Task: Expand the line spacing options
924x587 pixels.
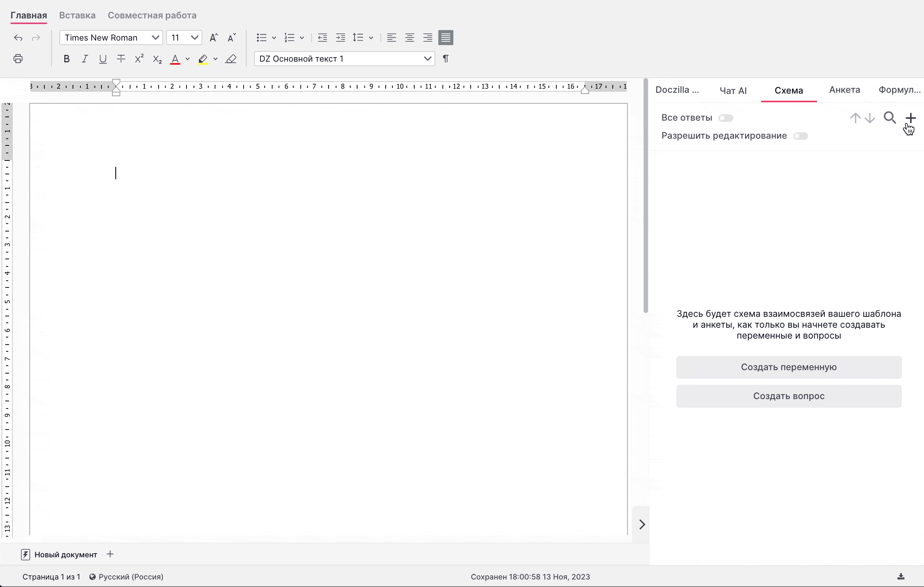Action: (x=371, y=38)
